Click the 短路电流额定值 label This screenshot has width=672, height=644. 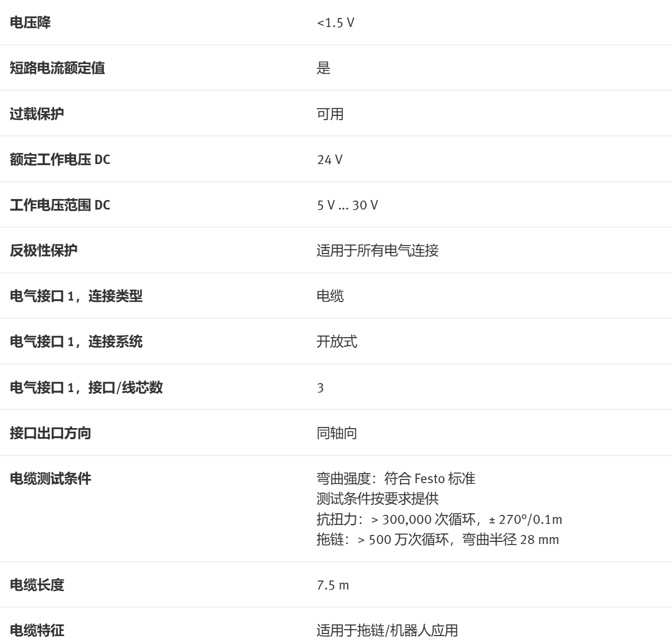tap(57, 68)
